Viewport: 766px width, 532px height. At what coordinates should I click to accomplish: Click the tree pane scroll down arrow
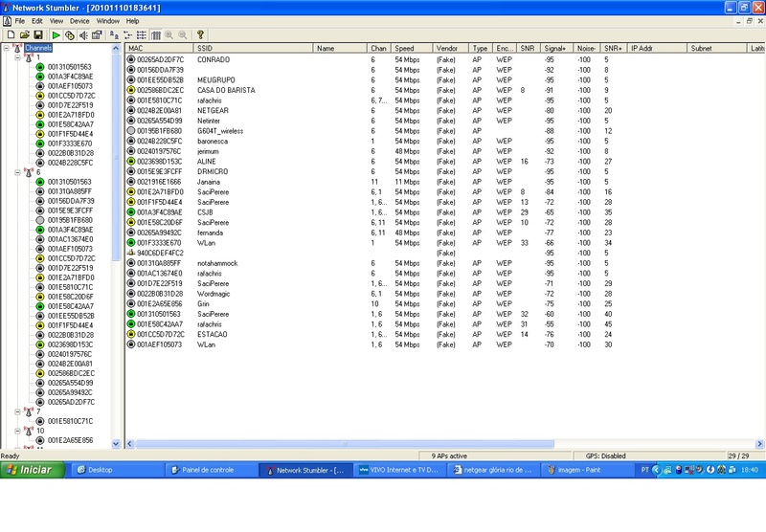[116, 444]
